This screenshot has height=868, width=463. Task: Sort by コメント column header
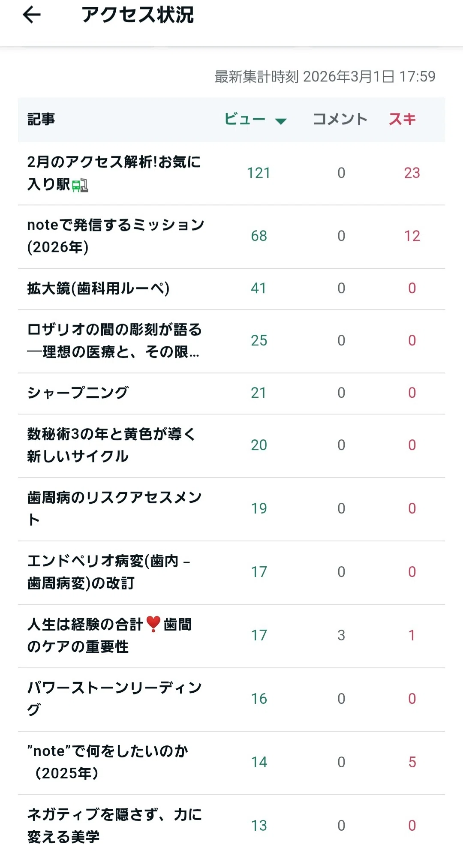pos(340,119)
